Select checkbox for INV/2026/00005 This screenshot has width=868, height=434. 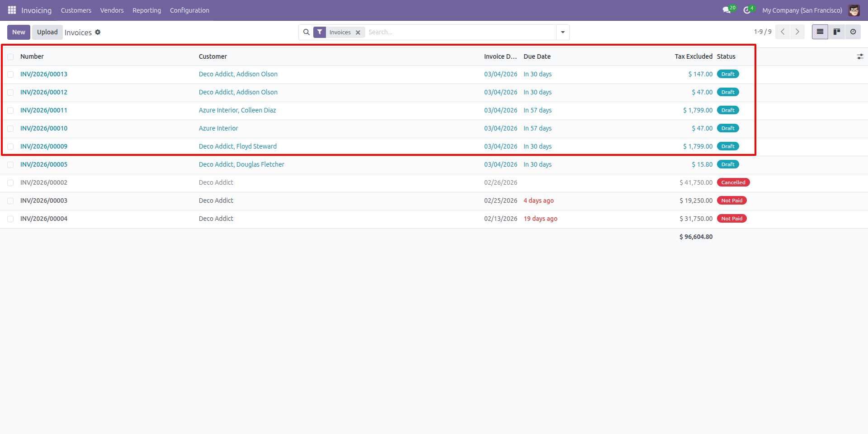pyautogui.click(x=10, y=165)
